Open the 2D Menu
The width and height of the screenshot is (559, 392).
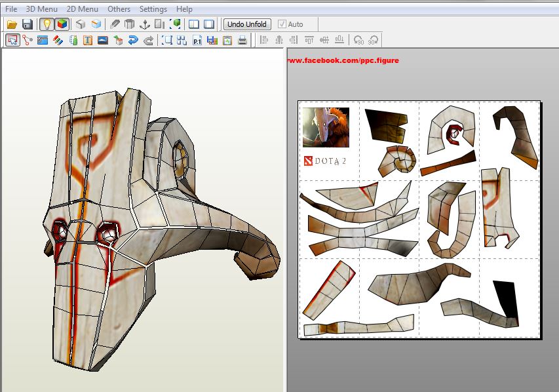coord(83,9)
